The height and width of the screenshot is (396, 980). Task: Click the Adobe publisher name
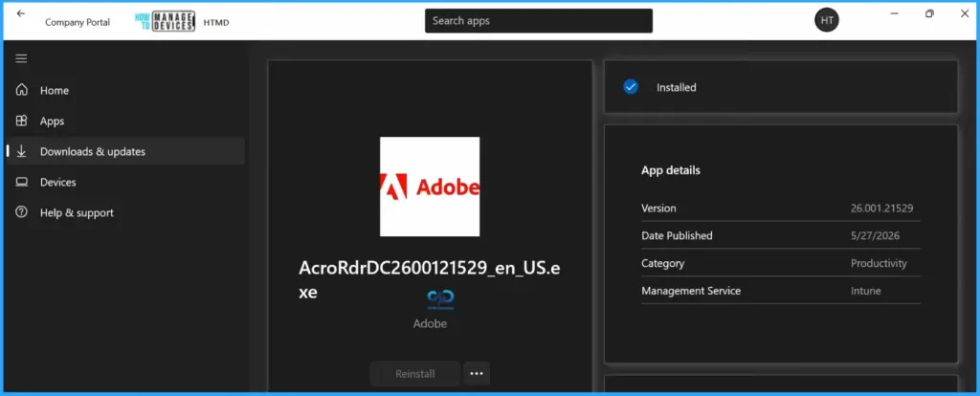430,323
